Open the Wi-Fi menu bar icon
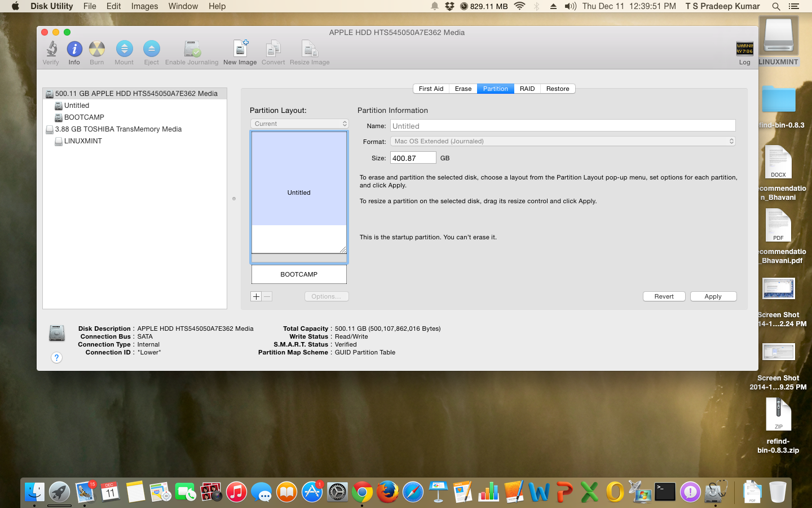The image size is (812, 508). (x=520, y=6)
